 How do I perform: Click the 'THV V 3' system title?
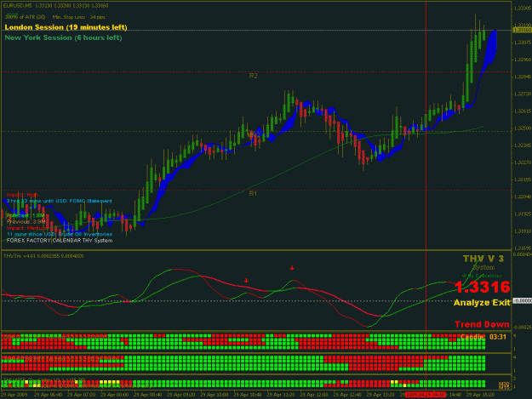483,259
